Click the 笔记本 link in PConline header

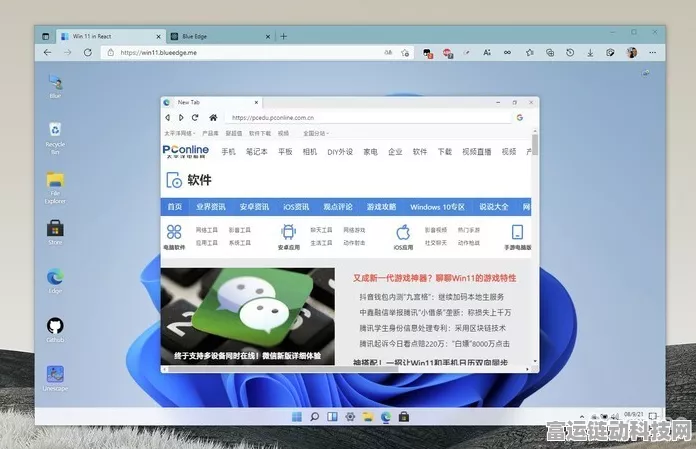point(257,152)
